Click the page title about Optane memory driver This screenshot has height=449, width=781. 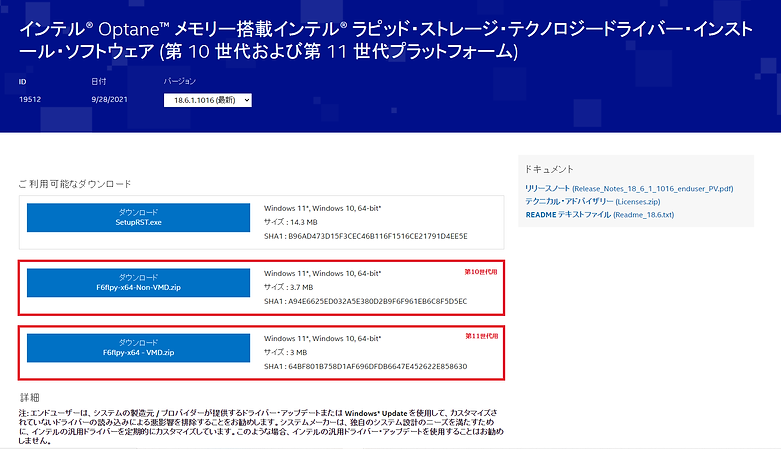click(386, 40)
